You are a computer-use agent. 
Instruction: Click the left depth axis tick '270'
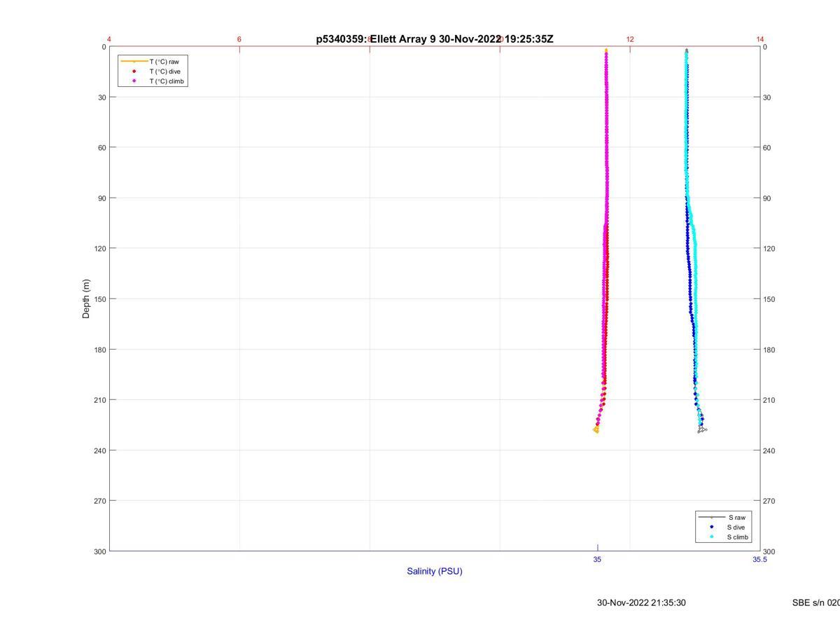[x=100, y=501]
